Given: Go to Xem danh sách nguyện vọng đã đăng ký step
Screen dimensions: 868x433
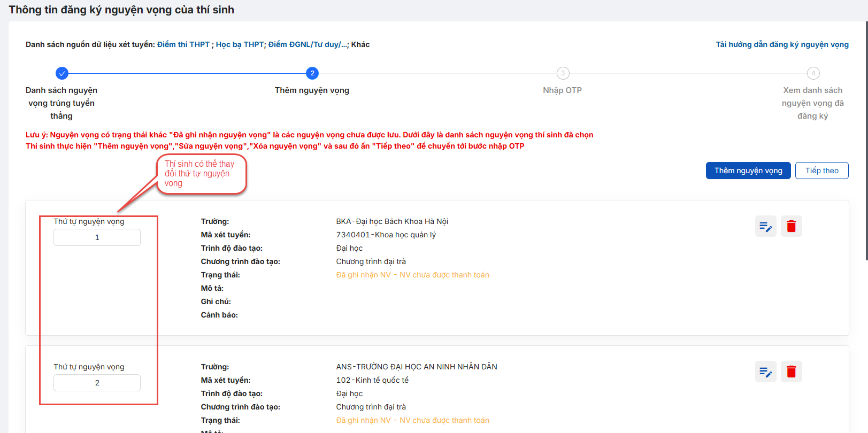Looking at the screenshot, I should (x=813, y=103).
